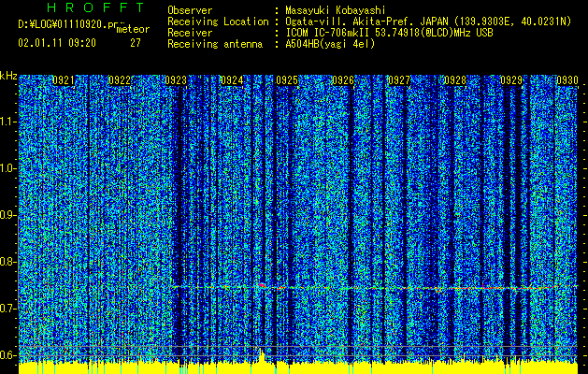Click the 'meteor' label

click(x=133, y=29)
